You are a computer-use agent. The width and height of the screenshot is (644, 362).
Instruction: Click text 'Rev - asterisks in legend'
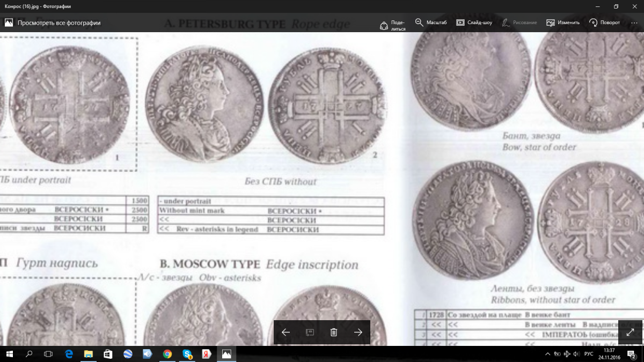pos(217,230)
